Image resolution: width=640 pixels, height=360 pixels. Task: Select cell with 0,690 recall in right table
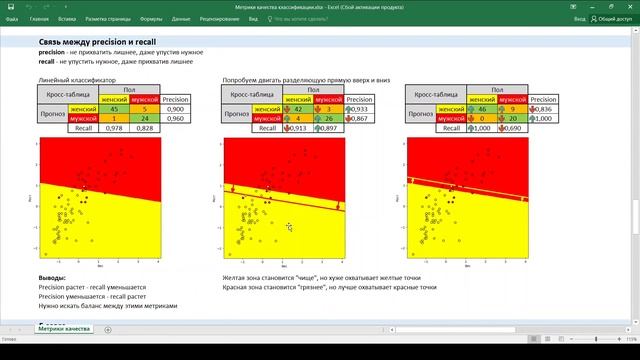513,128
